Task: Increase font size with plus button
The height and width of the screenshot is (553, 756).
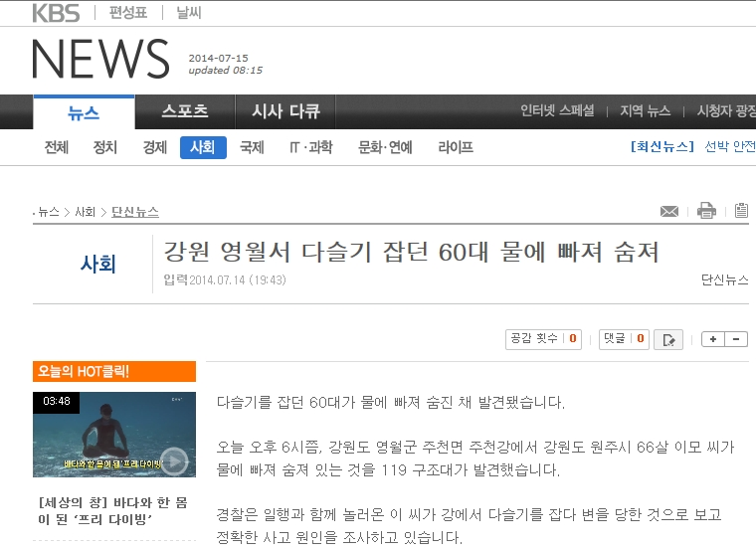Action: coord(713,339)
